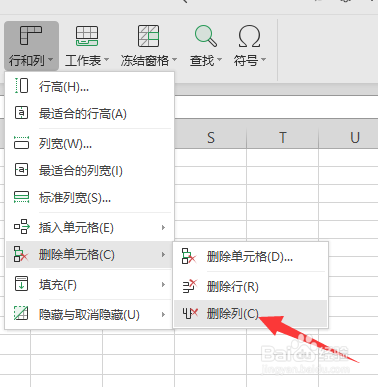
Task: Click the 符号 omega symbol icon
Action: click(x=249, y=36)
